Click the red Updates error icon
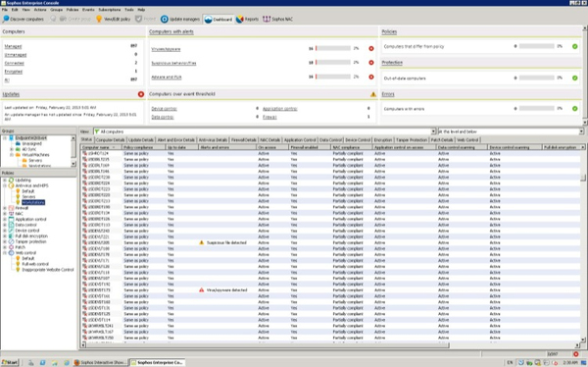 [141, 94]
